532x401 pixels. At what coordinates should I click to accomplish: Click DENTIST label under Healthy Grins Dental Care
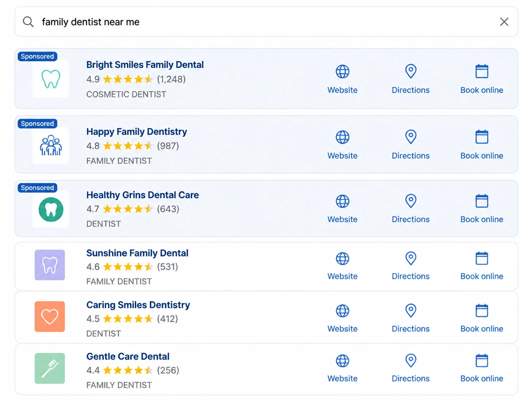[x=103, y=224]
